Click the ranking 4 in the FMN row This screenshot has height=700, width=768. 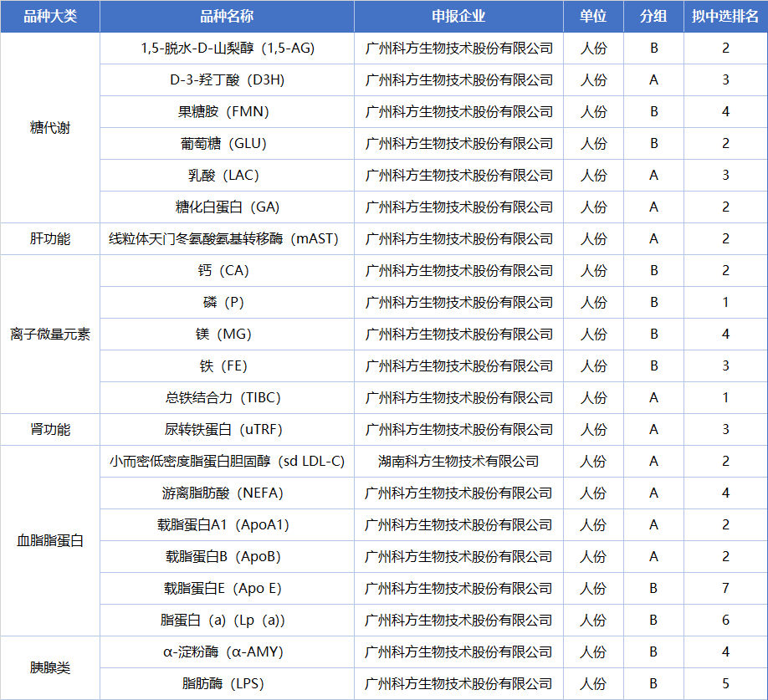[x=725, y=112]
